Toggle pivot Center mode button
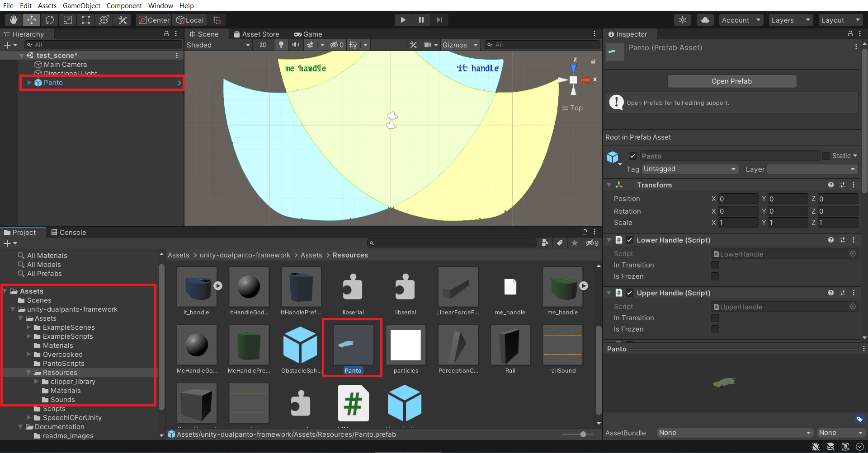868x453 pixels. tap(154, 20)
